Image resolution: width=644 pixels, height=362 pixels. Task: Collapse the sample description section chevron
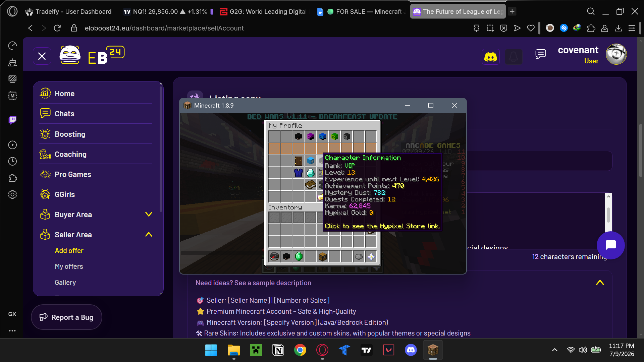[x=600, y=283]
